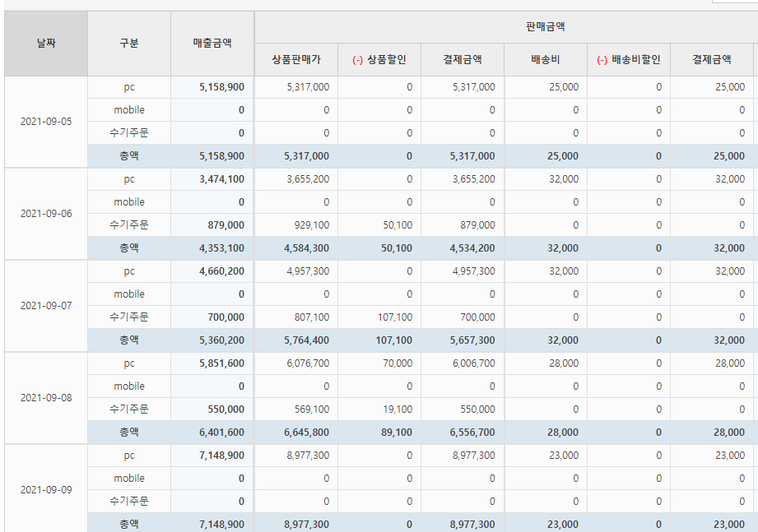Image resolution: width=758 pixels, height=532 pixels.
Task: Click the 5,657,300 total 결제금액 value
Action: pyautogui.click(x=472, y=340)
